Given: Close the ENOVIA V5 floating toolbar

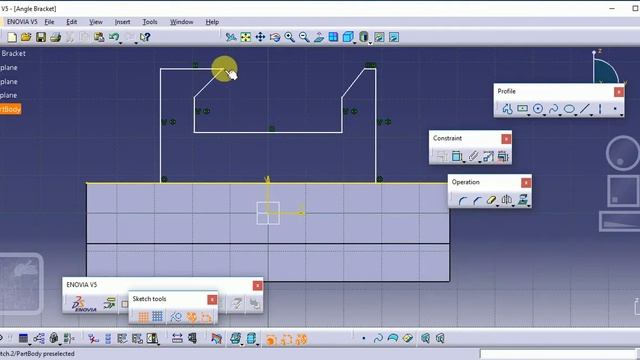Looking at the screenshot, I should 258,286.
